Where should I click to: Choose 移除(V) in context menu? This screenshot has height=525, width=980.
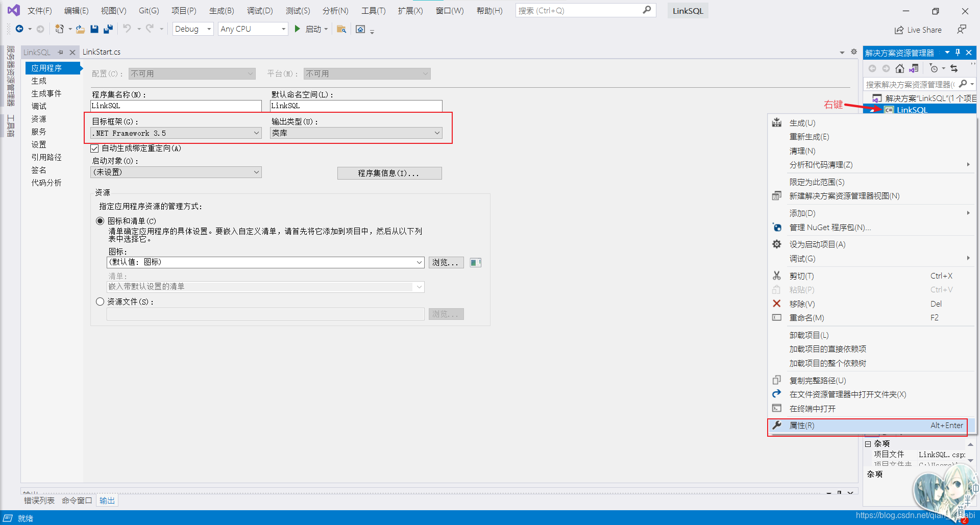(x=872, y=304)
